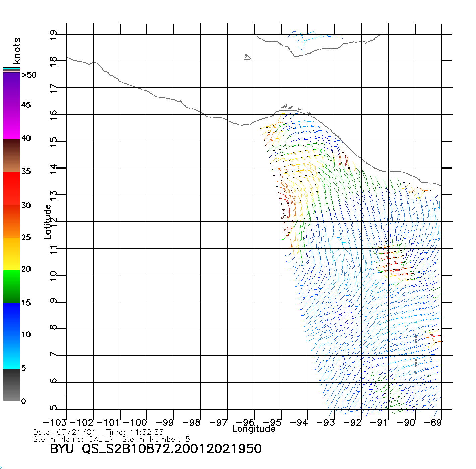Viewport: 476px width, 469px height.
Task: Click the -89 longitude tick label
Action: click(x=433, y=423)
